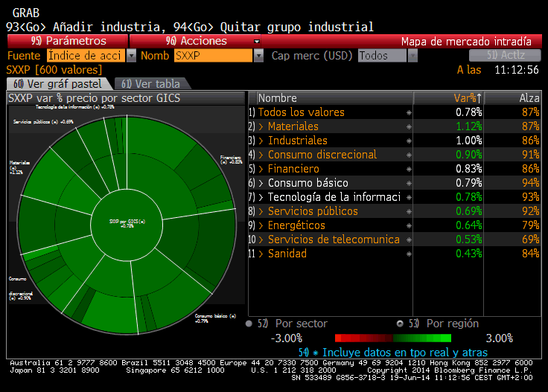Click the Industriales sector name
The width and height of the screenshot is (548, 392).
[x=297, y=141]
